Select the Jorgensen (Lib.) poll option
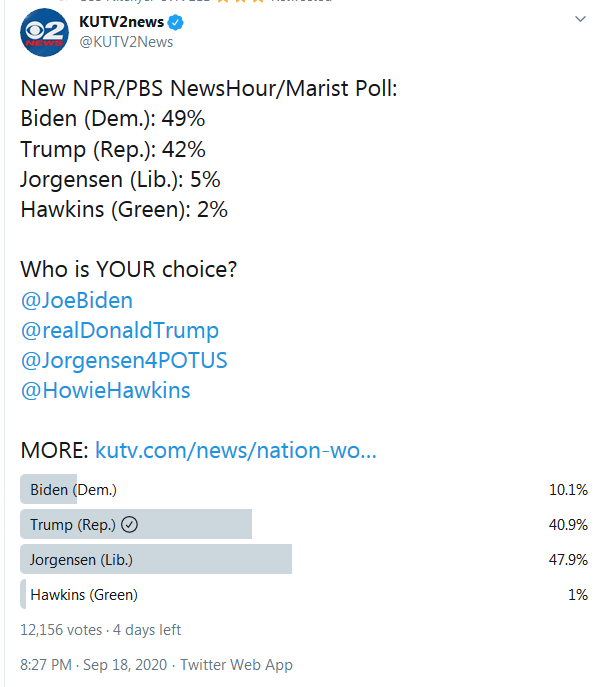602x687 pixels. coord(304,560)
